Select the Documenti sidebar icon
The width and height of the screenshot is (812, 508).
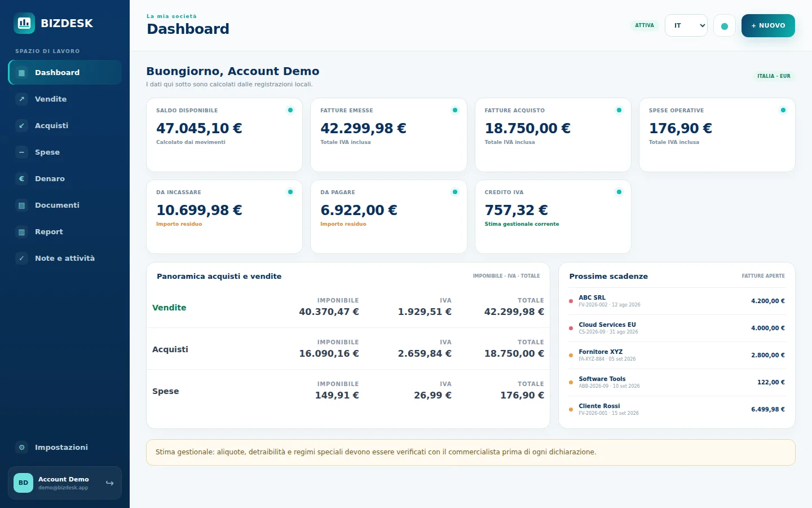[x=21, y=205]
